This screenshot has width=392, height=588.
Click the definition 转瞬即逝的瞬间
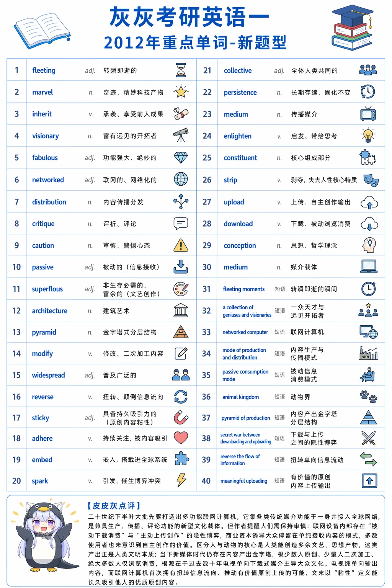click(x=314, y=289)
